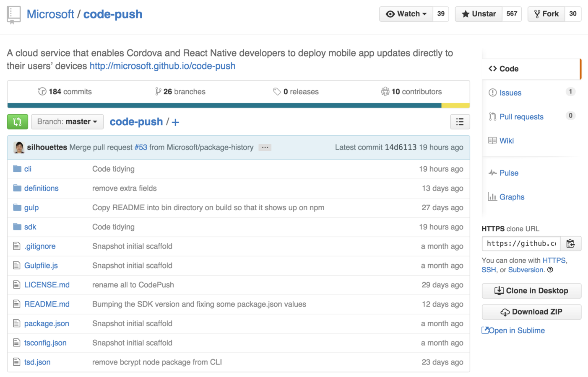Open the cli folder icon
Image resolution: width=588 pixels, height=377 pixels.
coord(17,169)
